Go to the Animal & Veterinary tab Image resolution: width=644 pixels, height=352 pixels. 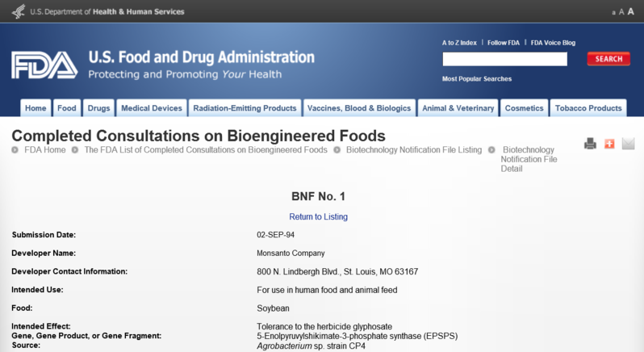[x=458, y=108]
